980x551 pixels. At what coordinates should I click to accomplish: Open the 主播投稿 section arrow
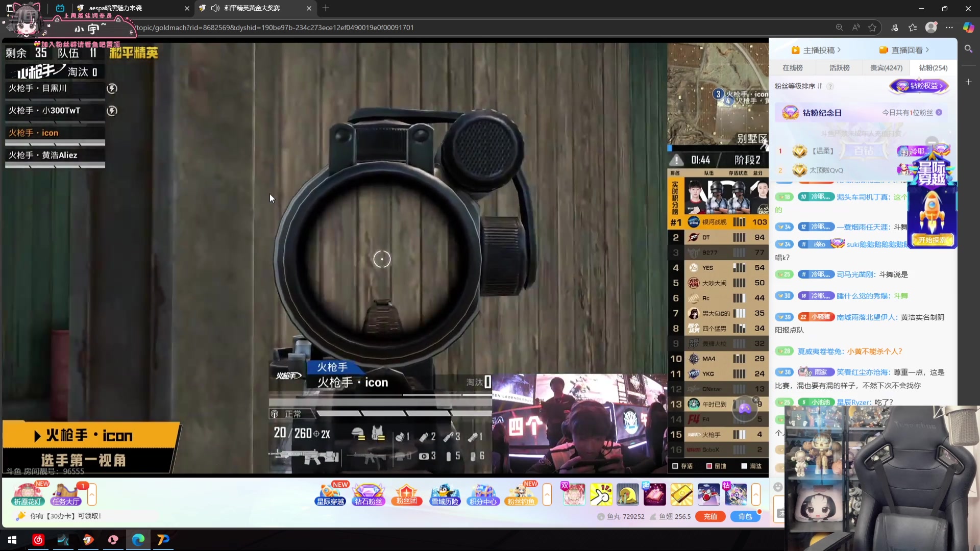pos(839,50)
